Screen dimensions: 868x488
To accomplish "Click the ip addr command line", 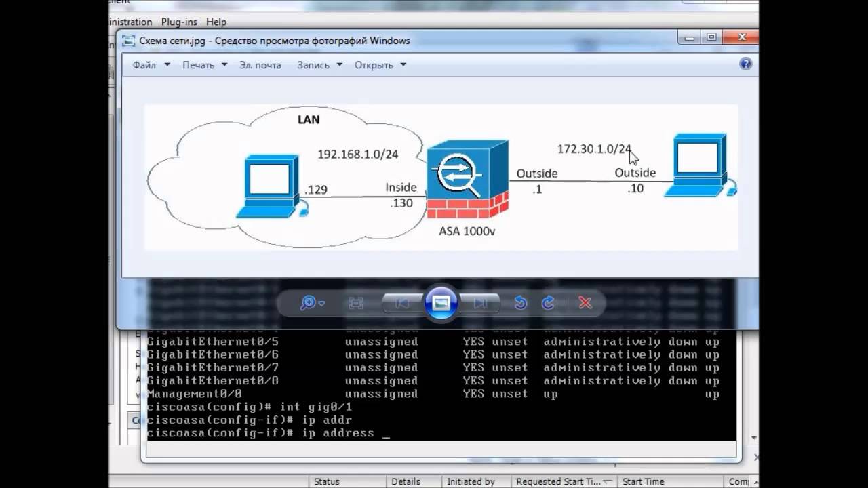I will click(250, 420).
